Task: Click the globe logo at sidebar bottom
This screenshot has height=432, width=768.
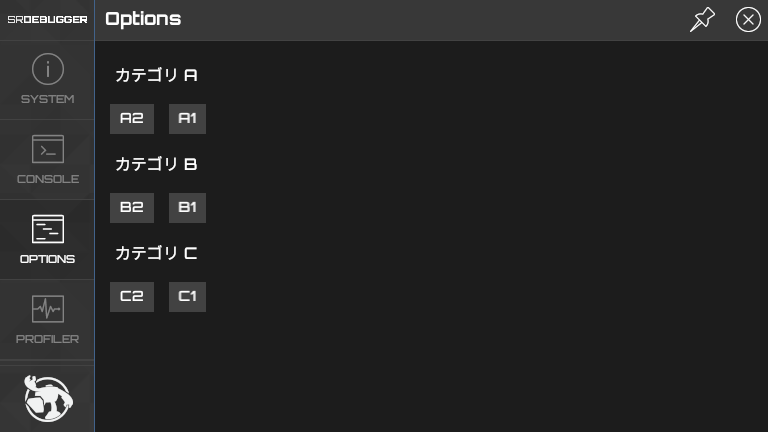Action: tap(47, 398)
